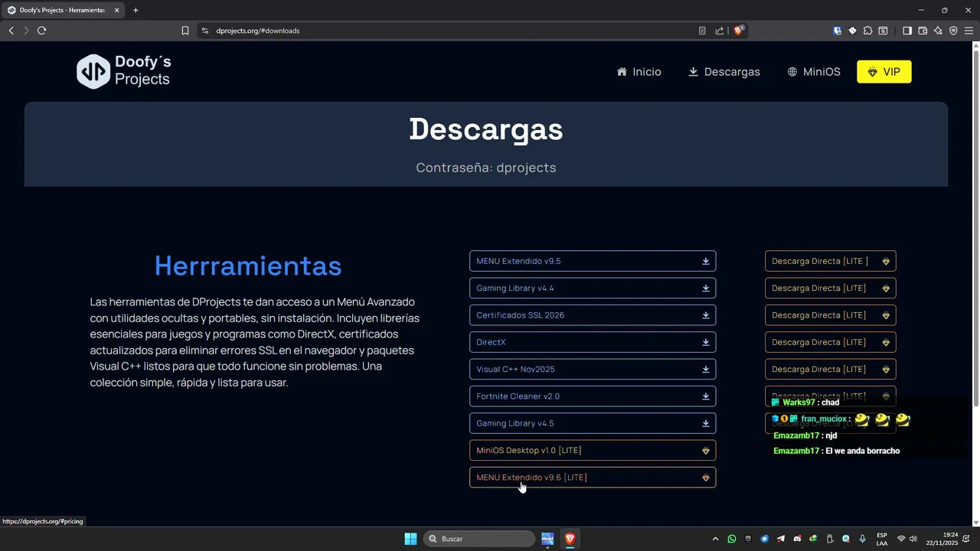
Task: Open the diamond-shaped extension icon
Action: point(852,31)
